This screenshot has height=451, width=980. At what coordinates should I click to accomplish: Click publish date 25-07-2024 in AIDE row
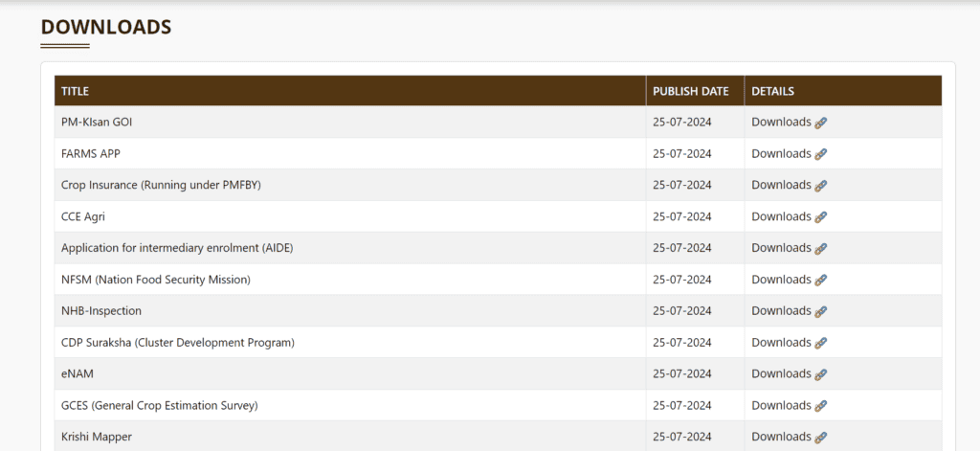tap(681, 248)
